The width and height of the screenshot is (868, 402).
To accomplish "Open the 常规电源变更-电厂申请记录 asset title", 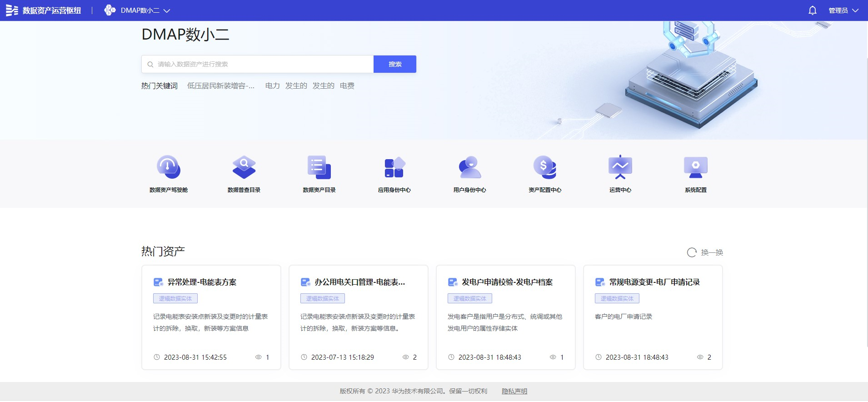I will coord(655,282).
